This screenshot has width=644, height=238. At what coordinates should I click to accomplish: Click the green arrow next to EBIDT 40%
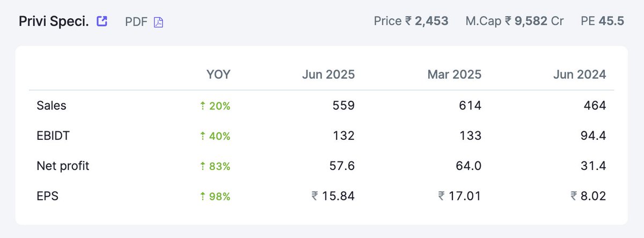coord(202,136)
